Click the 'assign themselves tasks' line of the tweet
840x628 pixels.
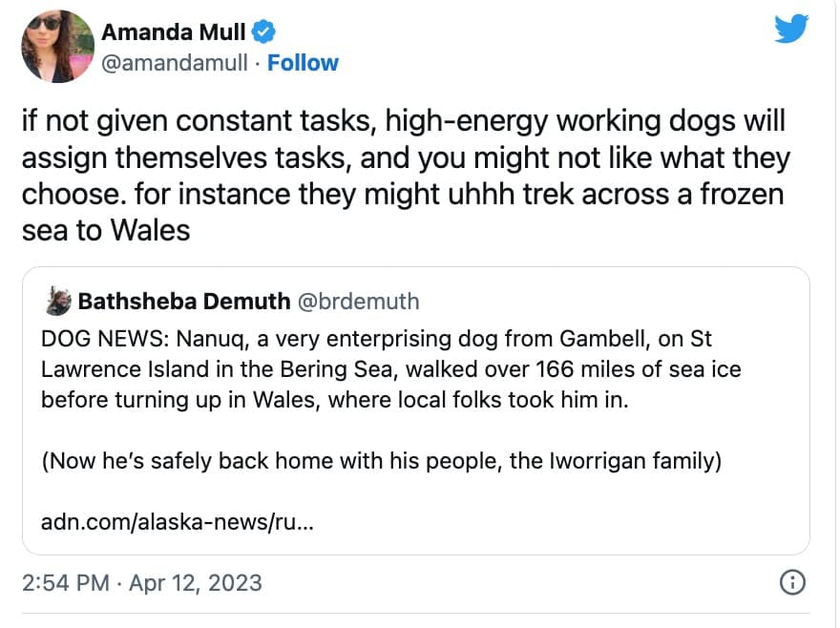click(406, 157)
